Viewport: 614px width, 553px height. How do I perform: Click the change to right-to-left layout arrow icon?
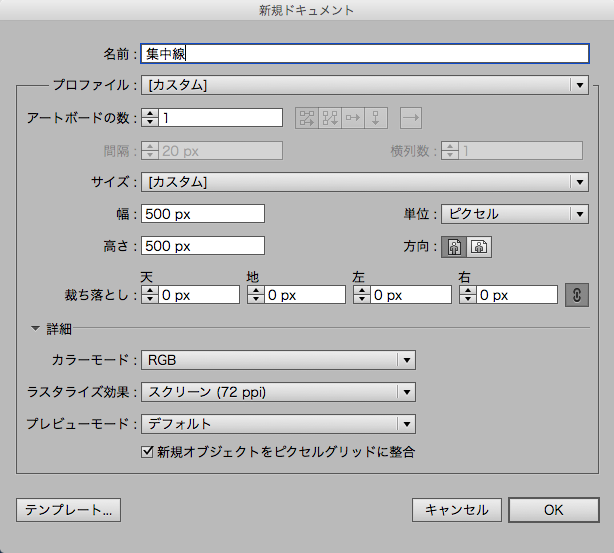[x=411, y=118]
